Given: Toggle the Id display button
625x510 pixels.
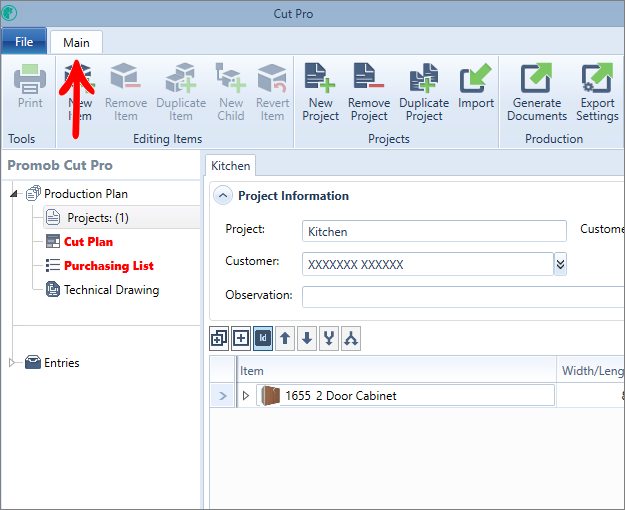Looking at the screenshot, I should [263, 339].
